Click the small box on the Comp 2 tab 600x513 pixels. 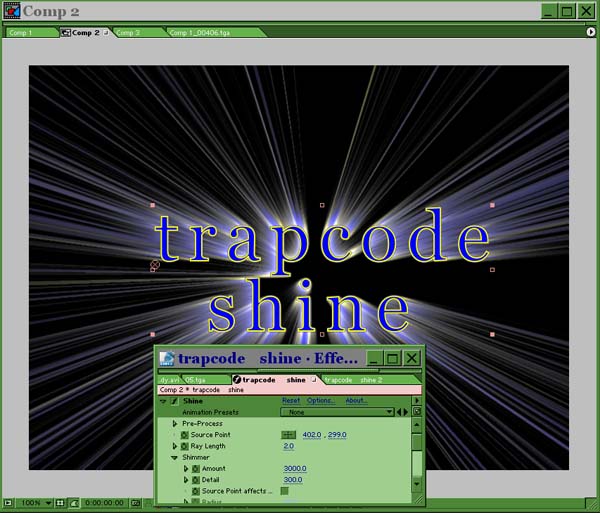[106, 33]
